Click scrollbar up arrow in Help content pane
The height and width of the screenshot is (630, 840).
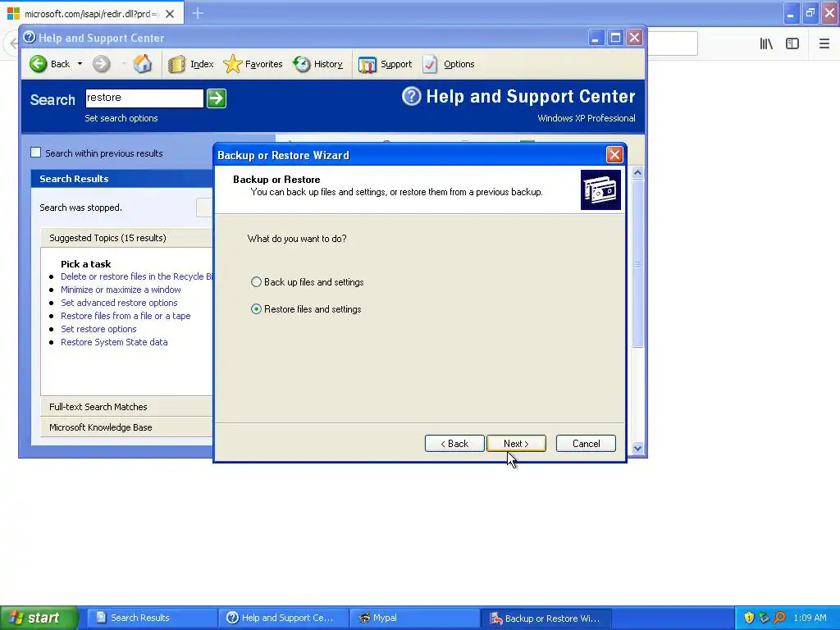637,172
